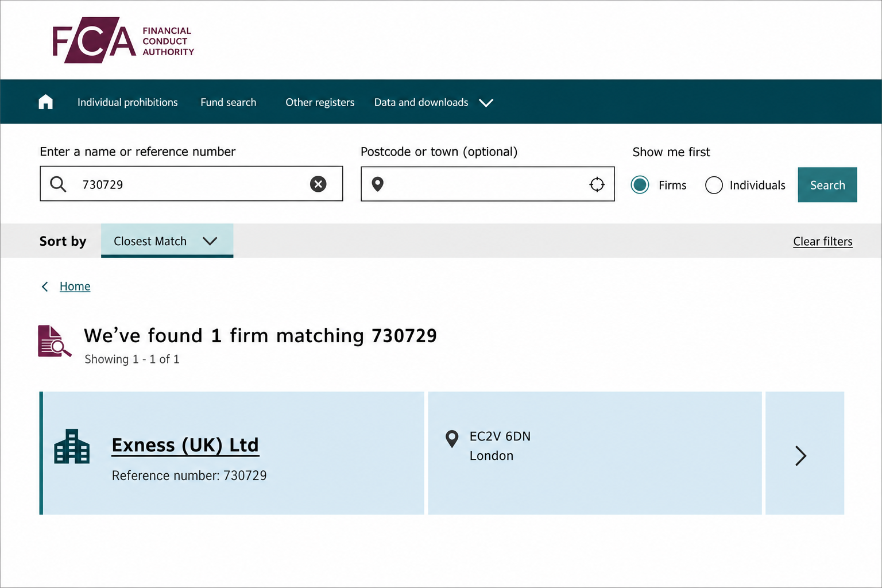Viewport: 882px width, 588px height.
Task: Open Other registers page
Action: click(x=320, y=102)
